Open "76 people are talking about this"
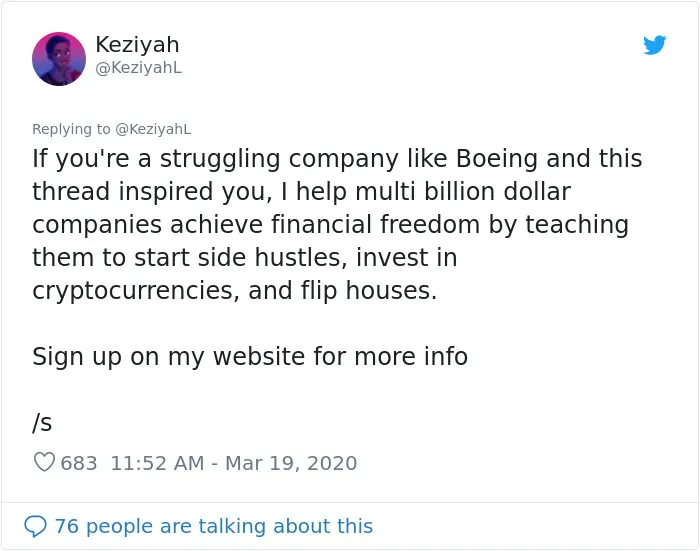 [213, 526]
